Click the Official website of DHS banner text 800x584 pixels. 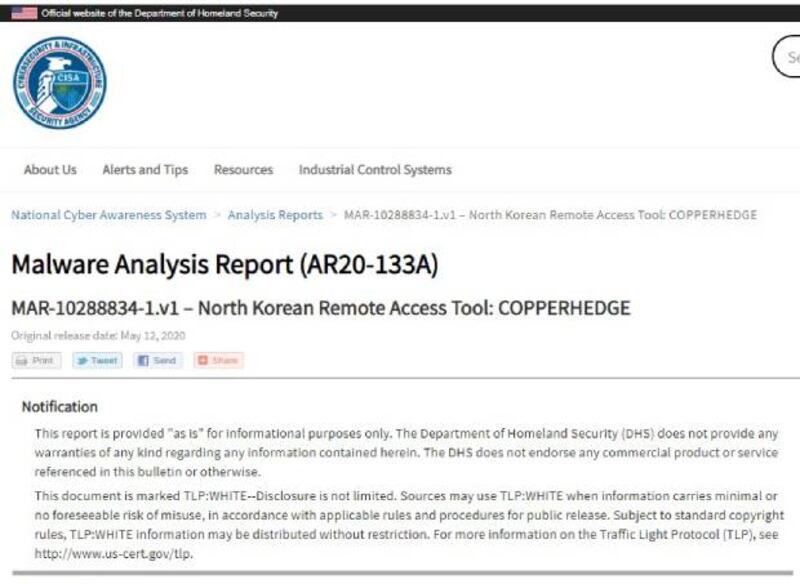tap(160, 13)
